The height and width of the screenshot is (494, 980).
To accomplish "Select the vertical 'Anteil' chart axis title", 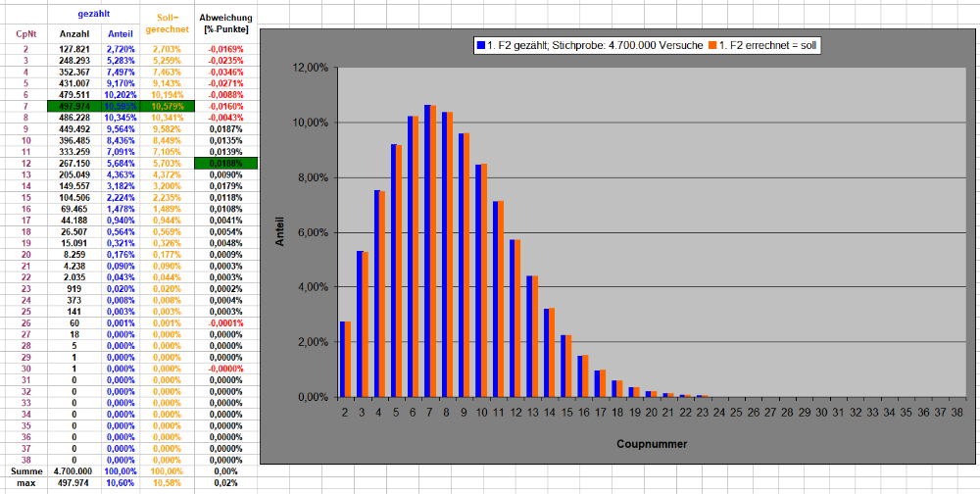I will point(279,231).
